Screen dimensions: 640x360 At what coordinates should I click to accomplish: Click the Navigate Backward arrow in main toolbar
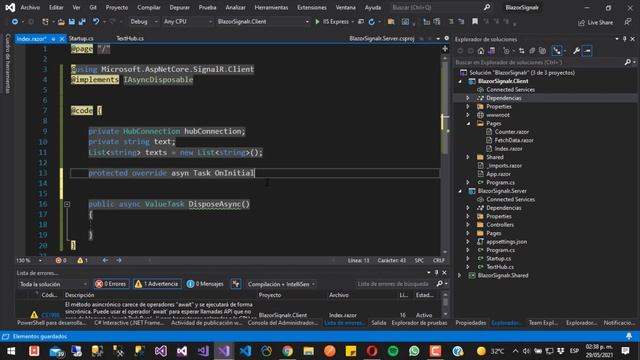[x=15, y=22]
